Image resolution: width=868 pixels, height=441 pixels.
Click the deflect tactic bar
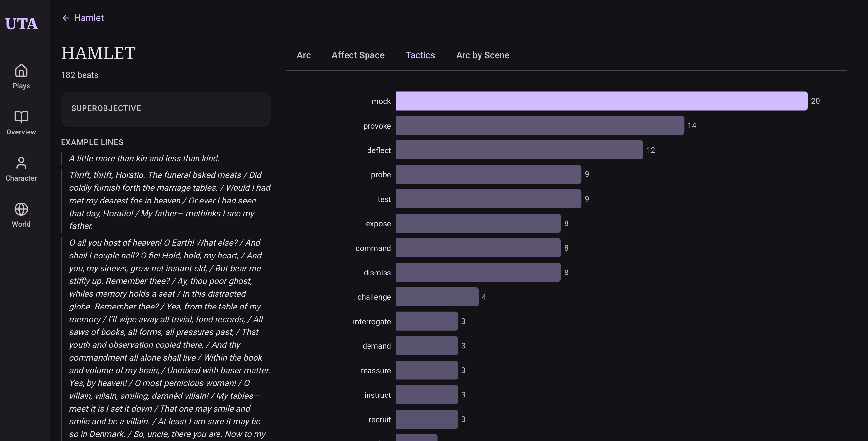(519, 150)
